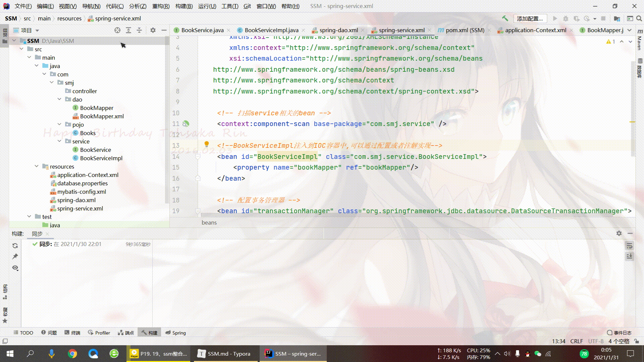Toggle soft-wrap in build output

coord(630,246)
